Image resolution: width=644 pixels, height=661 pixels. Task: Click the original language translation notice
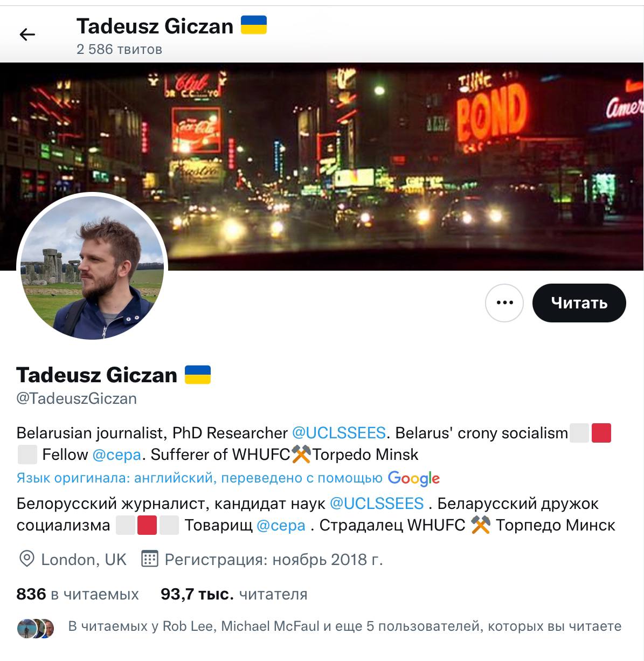pyautogui.click(x=228, y=478)
